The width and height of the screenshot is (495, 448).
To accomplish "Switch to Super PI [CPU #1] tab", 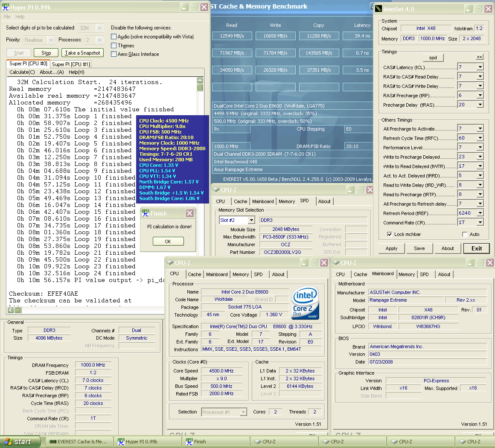I will [71, 64].
